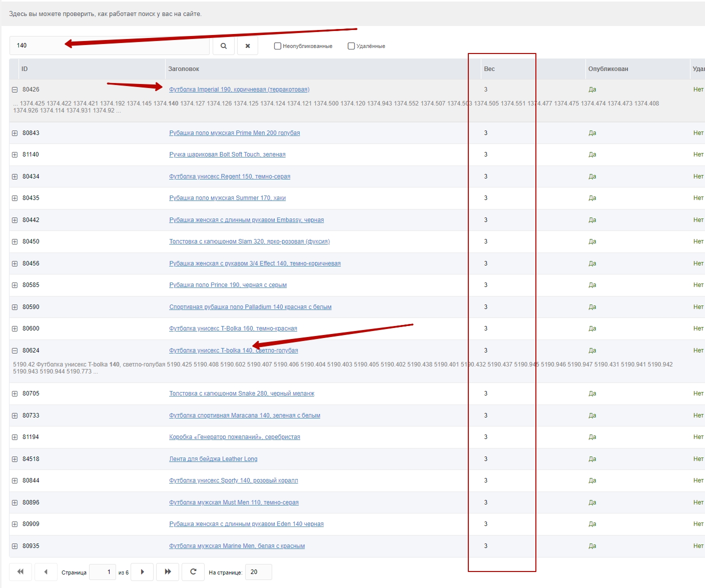Clear the search with the X button
This screenshot has width=705, height=588.
tap(248, 45)
